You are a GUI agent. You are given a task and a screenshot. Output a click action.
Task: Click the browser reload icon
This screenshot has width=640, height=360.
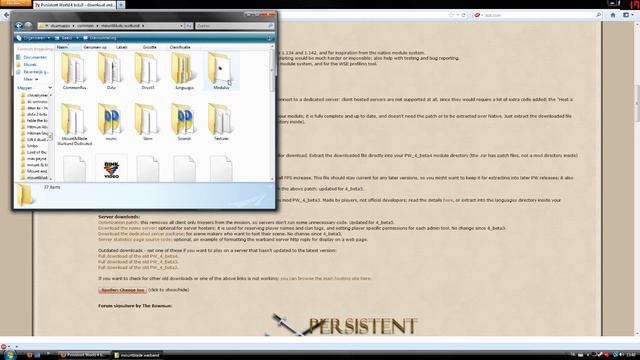click(463, 15)
